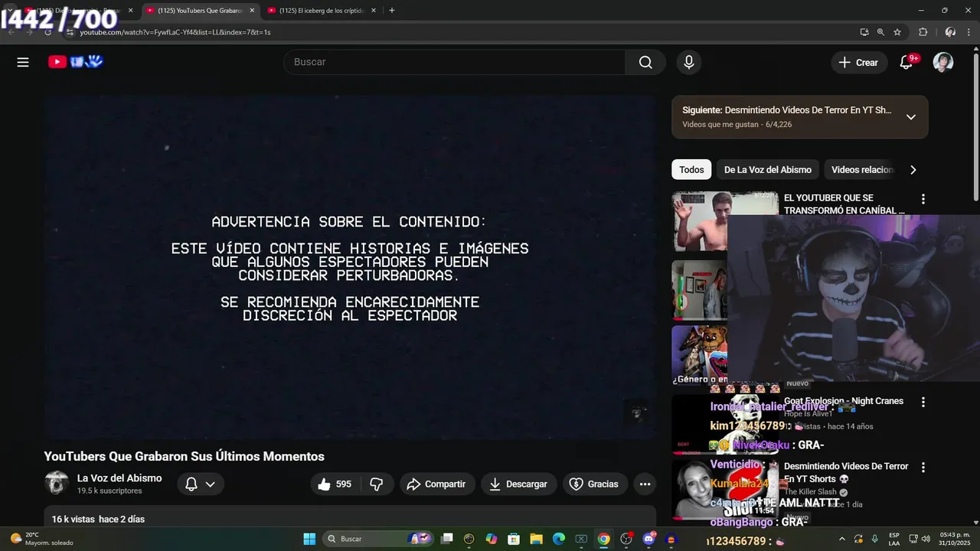Open the Windows Start menu
980x551 pixels.
[309, 539]
